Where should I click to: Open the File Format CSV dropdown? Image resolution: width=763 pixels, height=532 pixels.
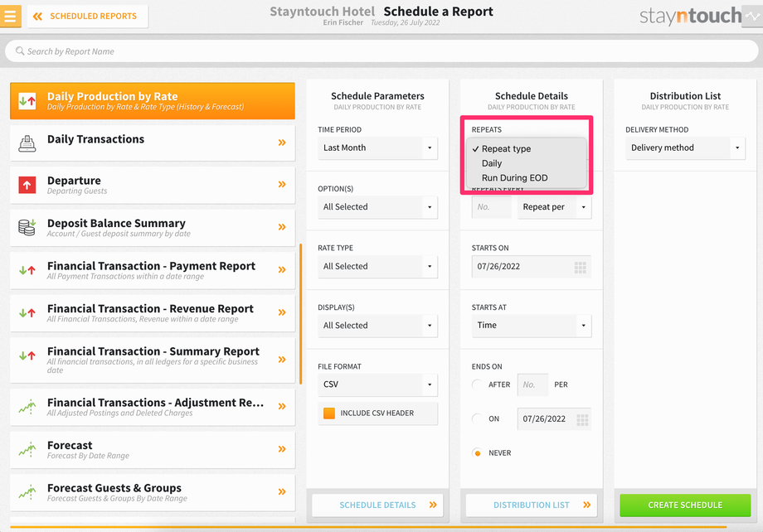click(x=377, y=384)
